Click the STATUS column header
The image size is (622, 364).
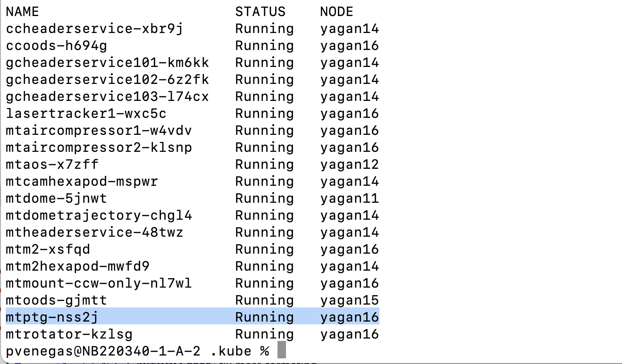[x=260, y=11]
